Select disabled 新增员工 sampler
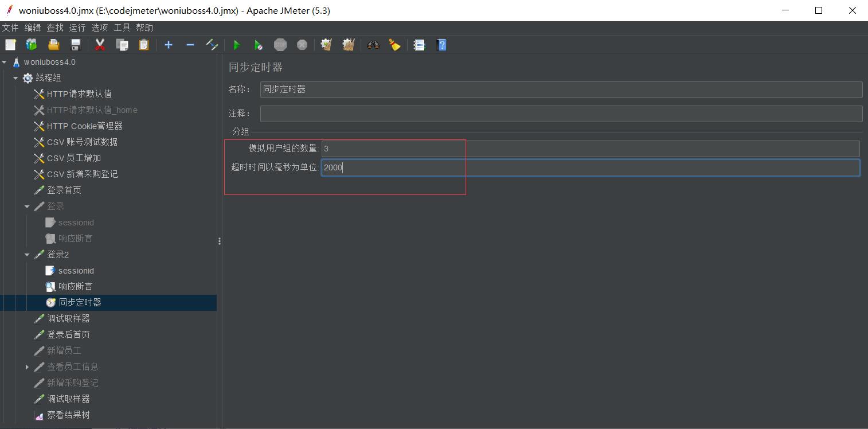 64,351
